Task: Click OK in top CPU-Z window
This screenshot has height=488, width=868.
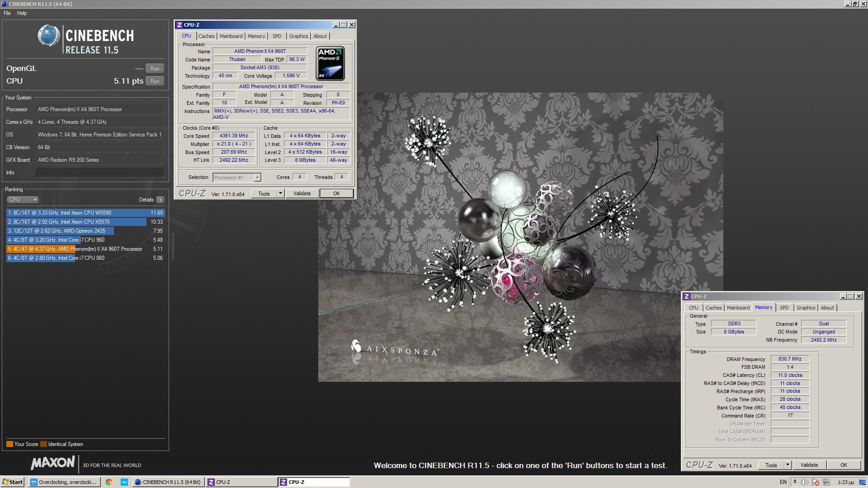Action: 336,194
